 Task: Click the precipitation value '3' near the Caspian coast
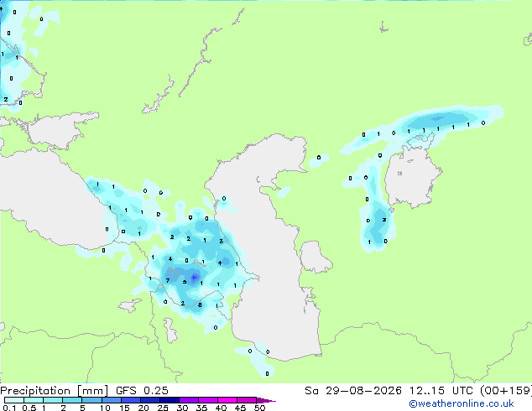click(222, 241)
